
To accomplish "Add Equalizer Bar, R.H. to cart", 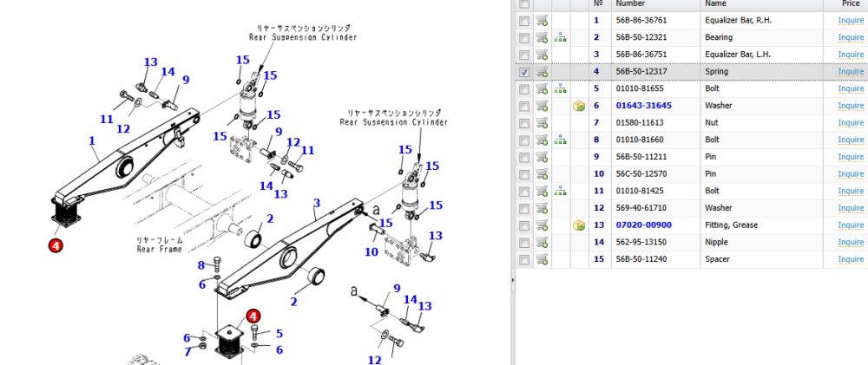I will 542,21.
